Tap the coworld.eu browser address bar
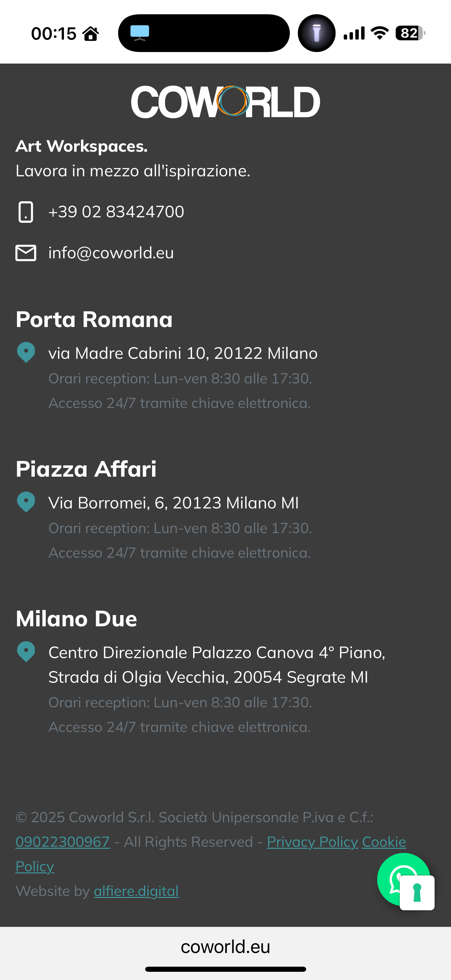The image size is (451, 980). coord(225,947)
